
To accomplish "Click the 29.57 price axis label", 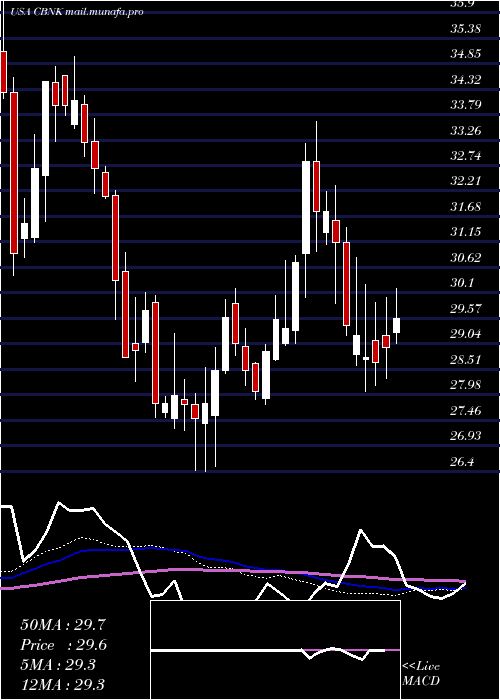I will [x=466, y=308].
